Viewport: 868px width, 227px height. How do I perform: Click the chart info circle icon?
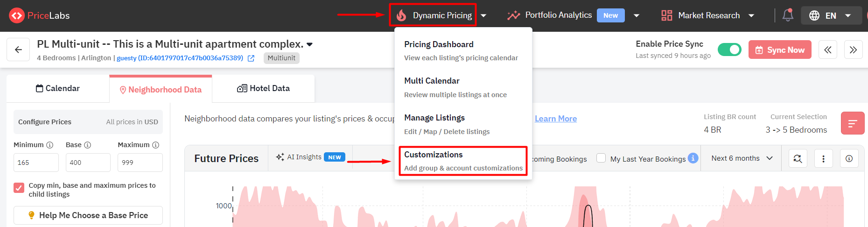click(849, 159)
